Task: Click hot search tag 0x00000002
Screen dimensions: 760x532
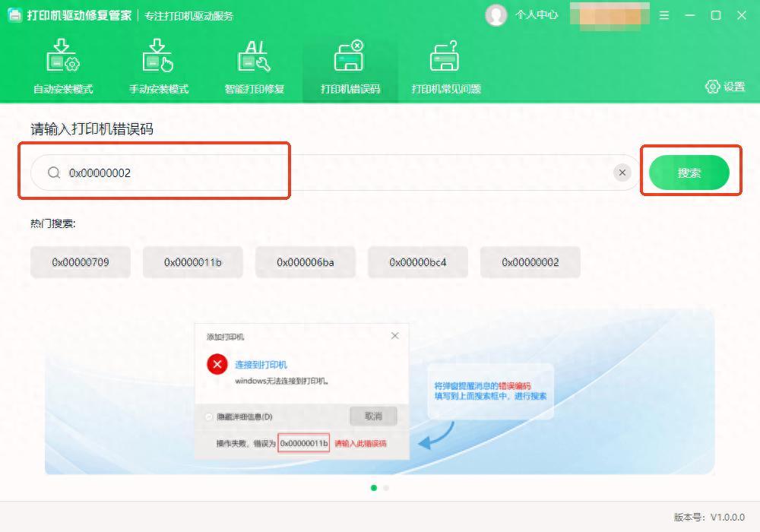Action: pos(530,262)
